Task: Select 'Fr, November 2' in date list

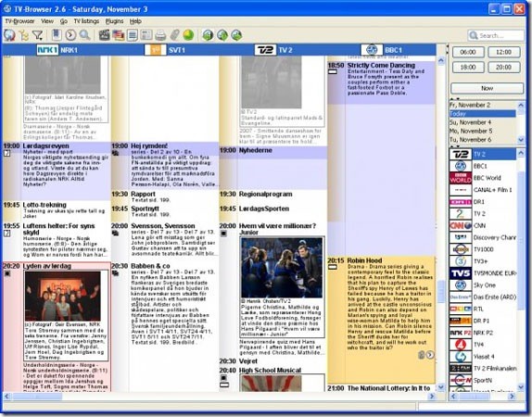Action: (x=483, y=105)
